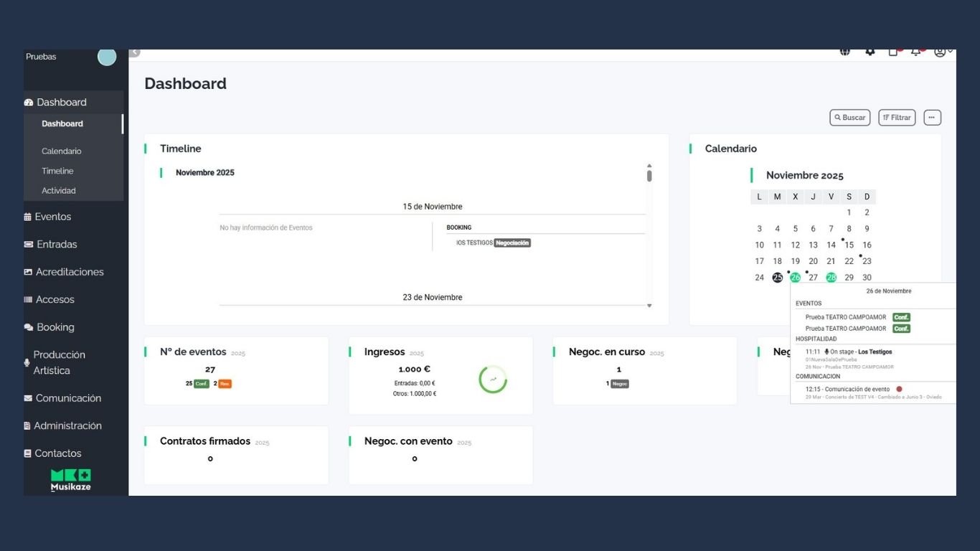Click the Comunicación envelope icon in sidebar
The width and height of the screenshot is (980, 551).
point(28,398)
